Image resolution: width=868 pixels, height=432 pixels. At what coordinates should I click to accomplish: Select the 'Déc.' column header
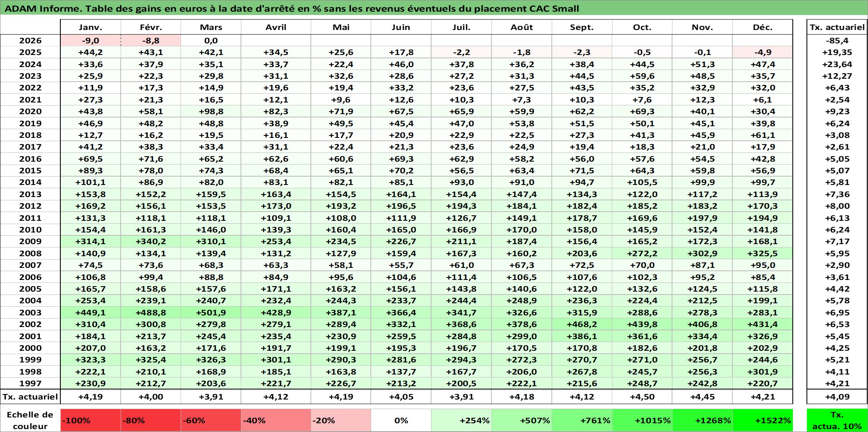[x=763, y=27]
